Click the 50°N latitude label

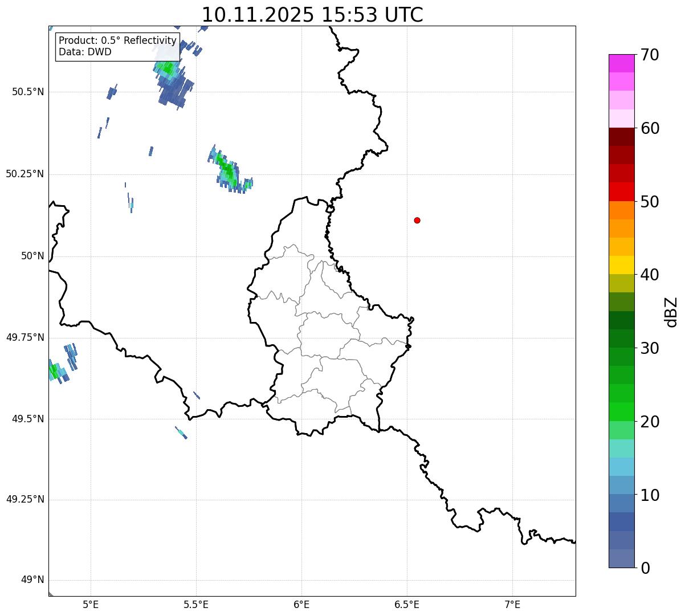tap(32, 256)
